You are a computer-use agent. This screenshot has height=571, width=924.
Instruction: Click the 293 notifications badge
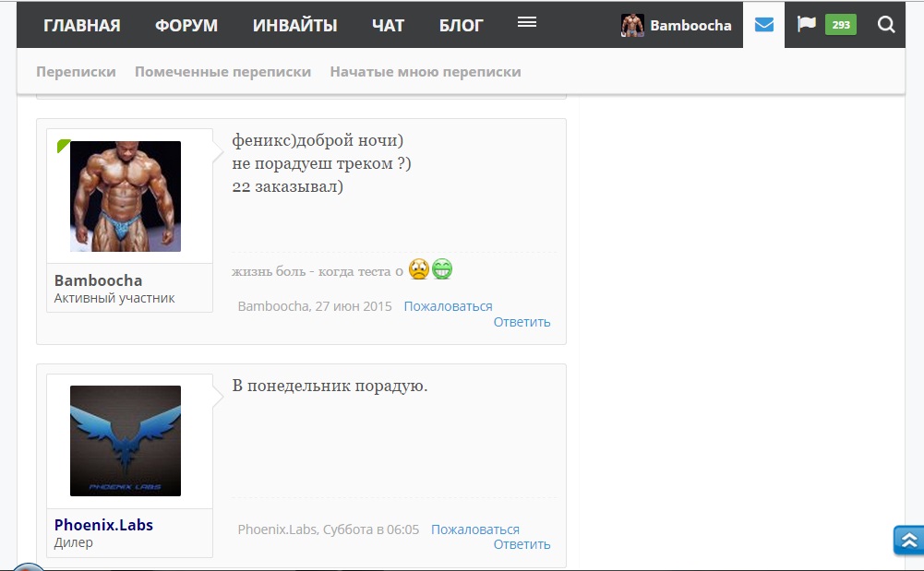(x=840, y=25)
